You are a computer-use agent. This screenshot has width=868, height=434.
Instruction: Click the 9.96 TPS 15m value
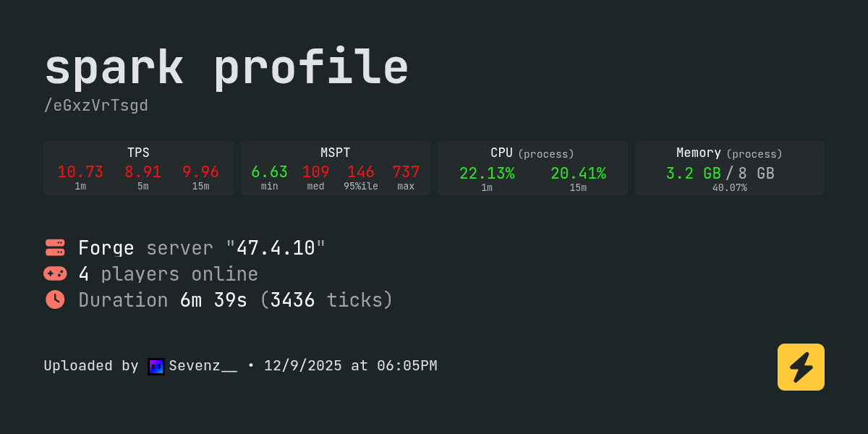click(x=200, y=172)
